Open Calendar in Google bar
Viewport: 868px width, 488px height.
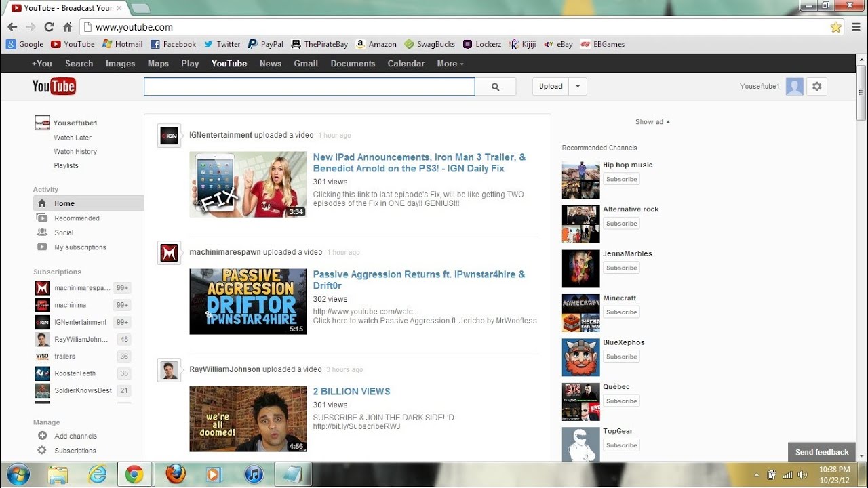[406, 64]
